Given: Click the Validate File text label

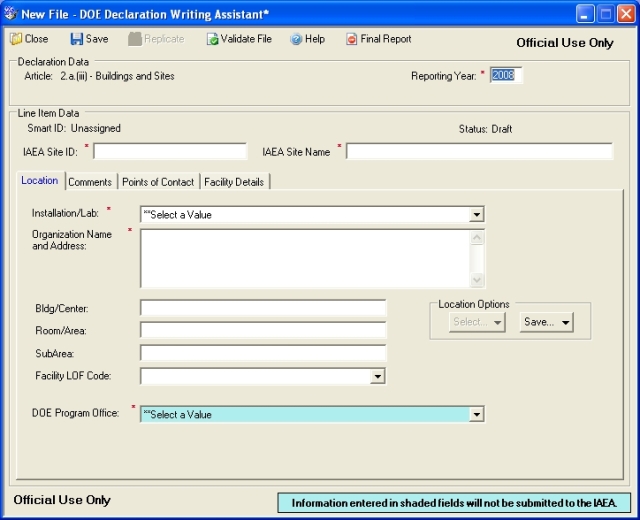Looking at the screenshot, I should pyautogui.click(x=246, y=39).
